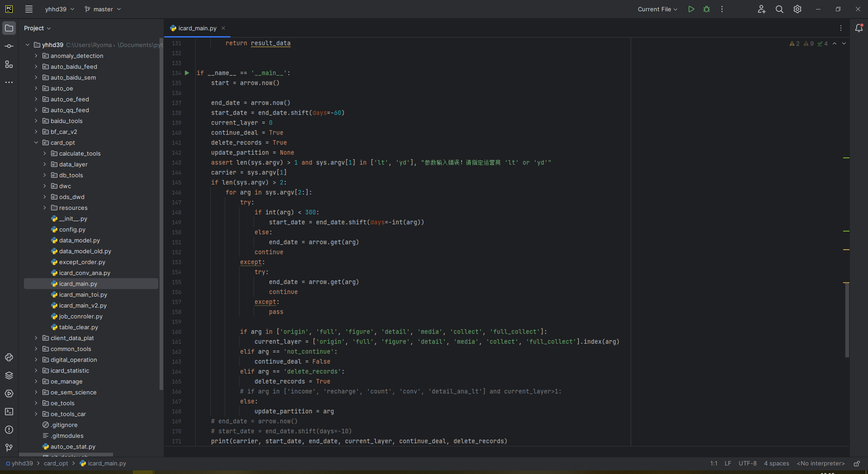Screen dimensions: 868x474
Task: Click the 1:1 line column indicator
Action: tap(714, 464)
